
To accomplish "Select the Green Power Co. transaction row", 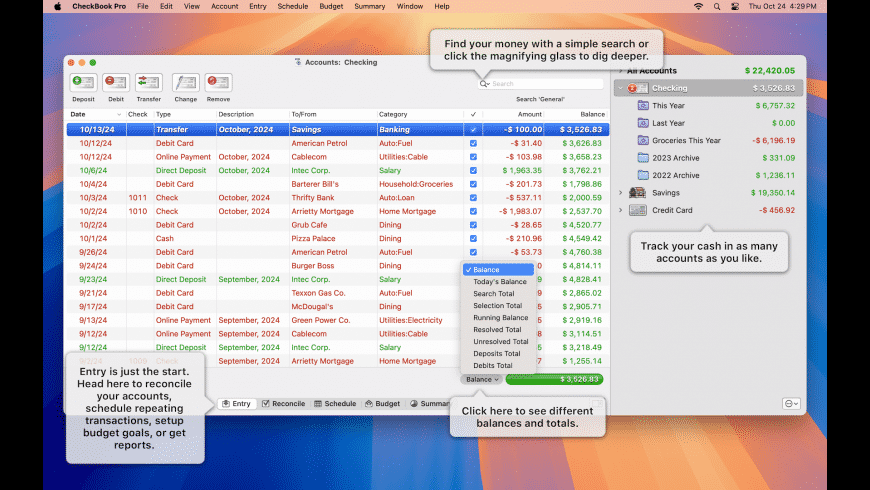I will 338,320.
